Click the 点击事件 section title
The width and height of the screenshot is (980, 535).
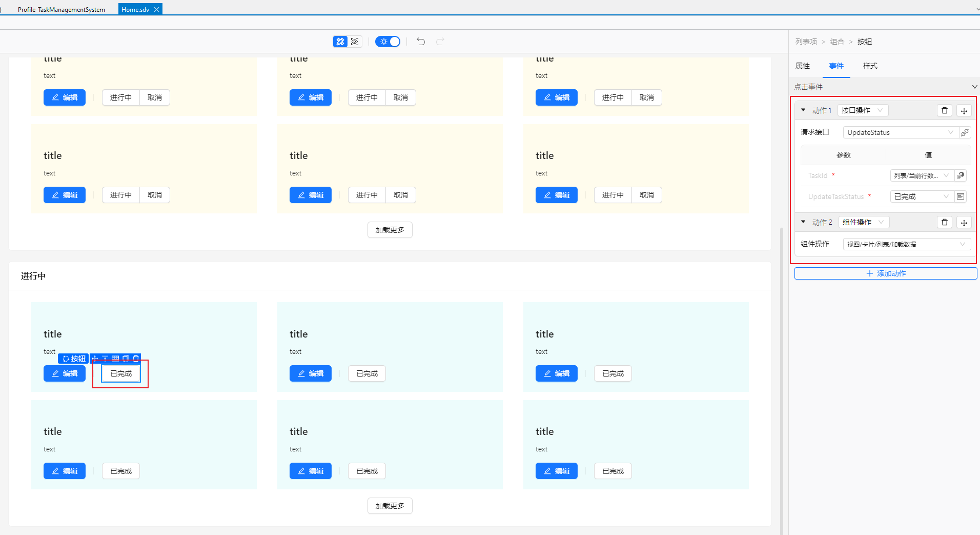click(x=808, y=87)
